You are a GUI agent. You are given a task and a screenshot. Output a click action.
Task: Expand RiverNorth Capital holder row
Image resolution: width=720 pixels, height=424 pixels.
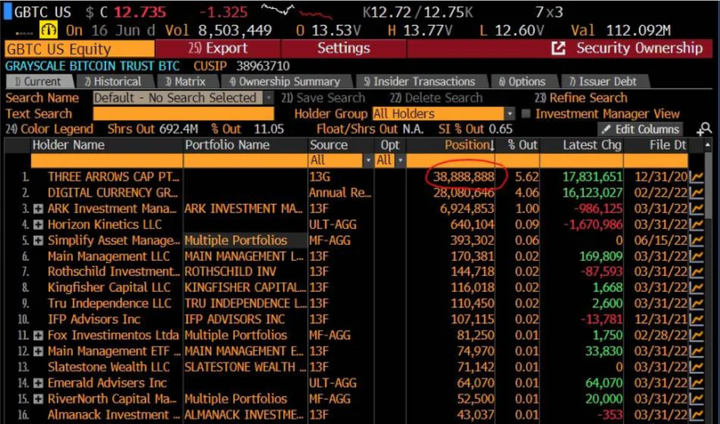pos(38,399)
